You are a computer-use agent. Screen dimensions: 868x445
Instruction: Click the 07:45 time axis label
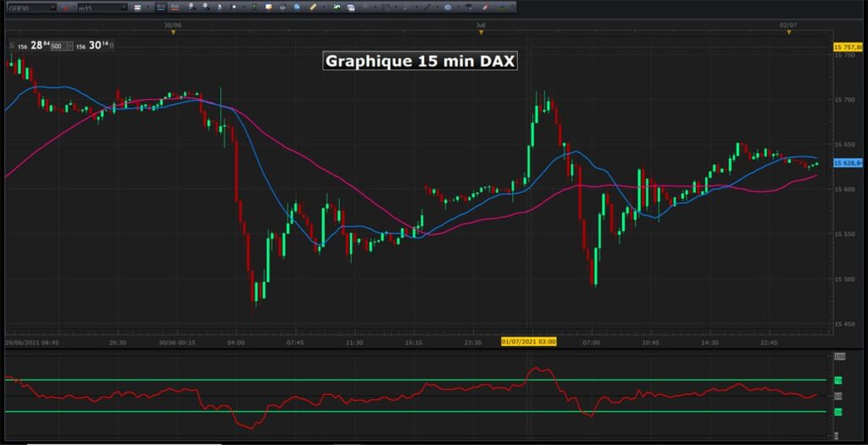[295, 342]
